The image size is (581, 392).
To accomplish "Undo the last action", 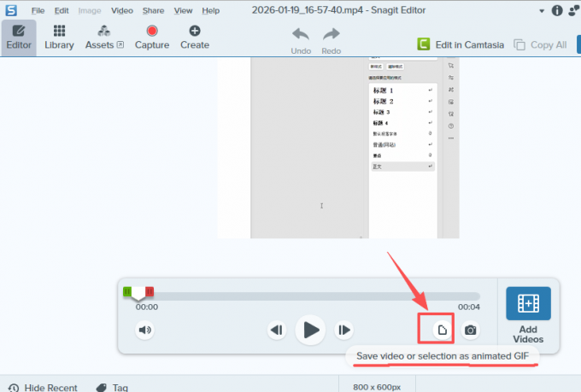I will point(301,41).
